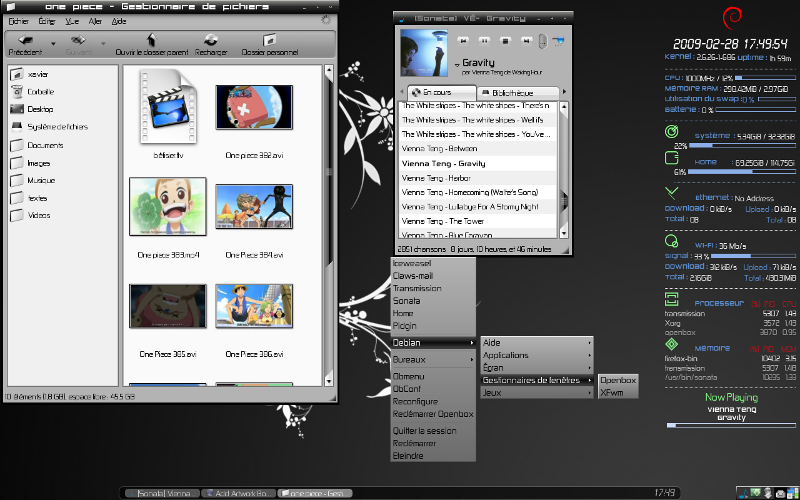
Task: Click Redémarrer Openbox menu entry
Action: coord(433,414)
